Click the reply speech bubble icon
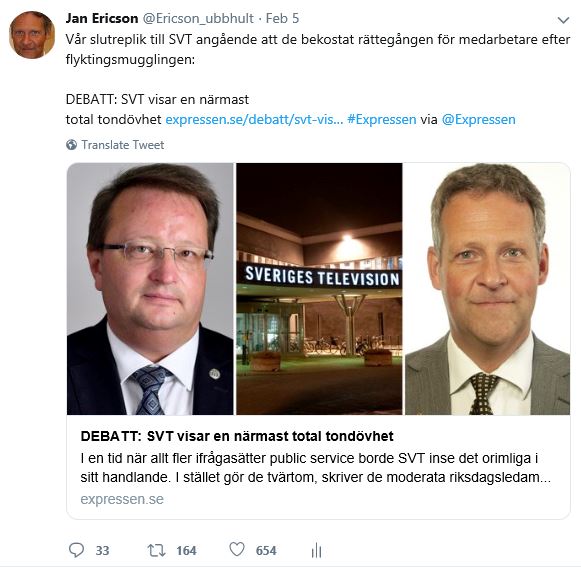 click(x=76, y=550)
